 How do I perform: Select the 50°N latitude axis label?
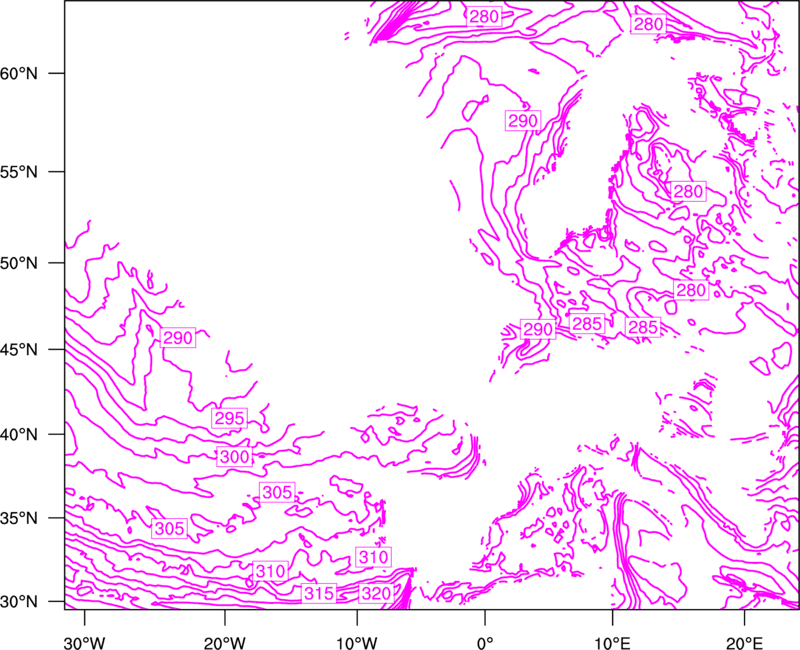coord(19,263)
